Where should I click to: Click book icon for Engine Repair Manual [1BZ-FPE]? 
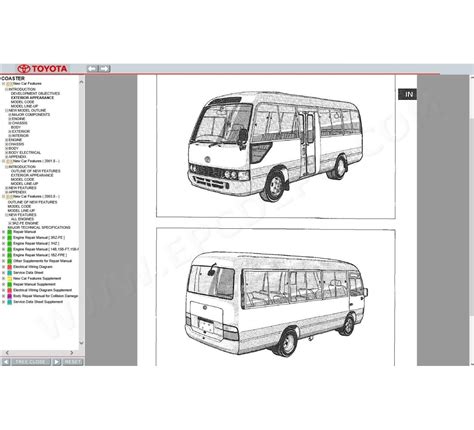(x=10, y=255)
